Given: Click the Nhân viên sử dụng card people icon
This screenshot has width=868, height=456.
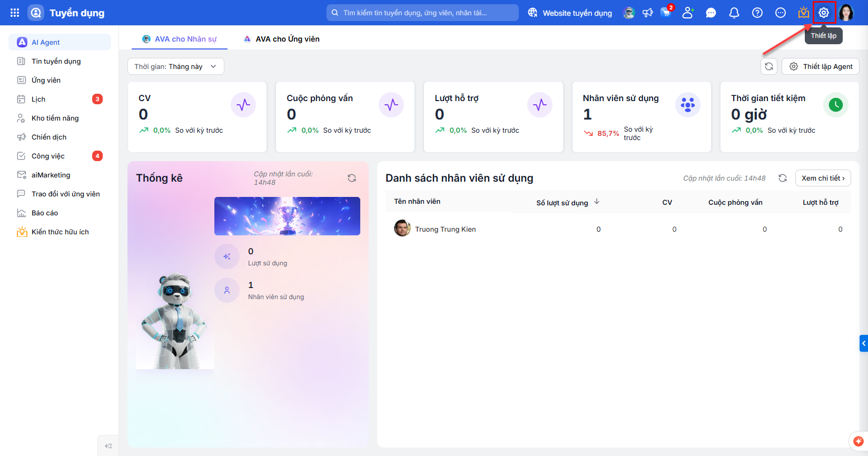Looking at the screenshot, I should click(688, 105).
